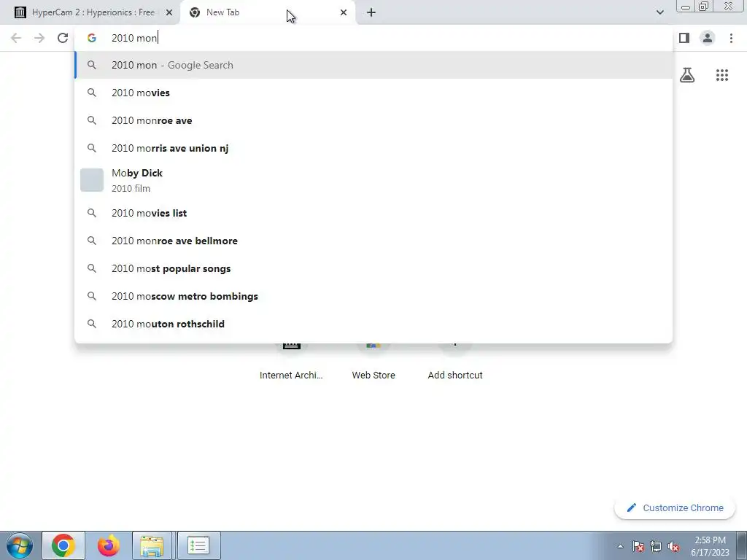
Task: Click the Customize Chrome button
Action: tap(675, 507)
